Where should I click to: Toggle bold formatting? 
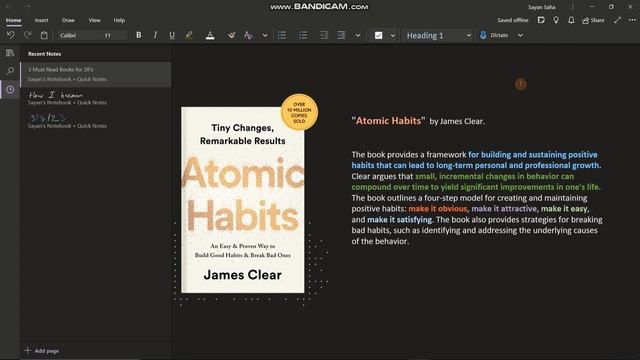pos(138,35)
